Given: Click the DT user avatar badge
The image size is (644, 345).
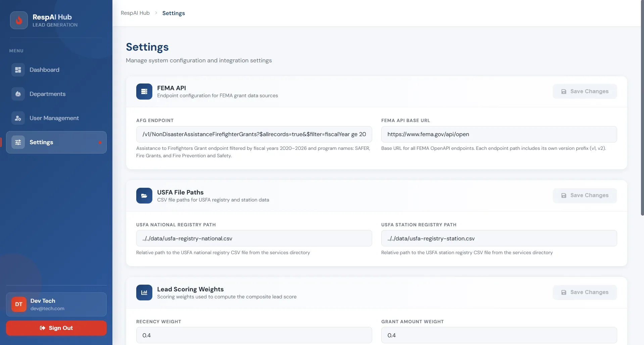Looking at the screenshot, I should [19, 304].
